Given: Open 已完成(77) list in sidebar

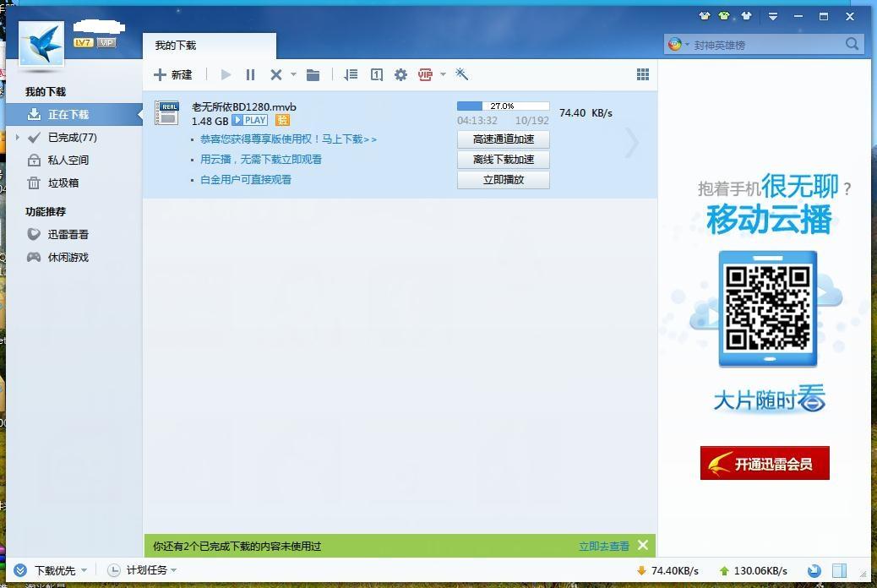Looking at the screenshot, I should click(72, 137).
